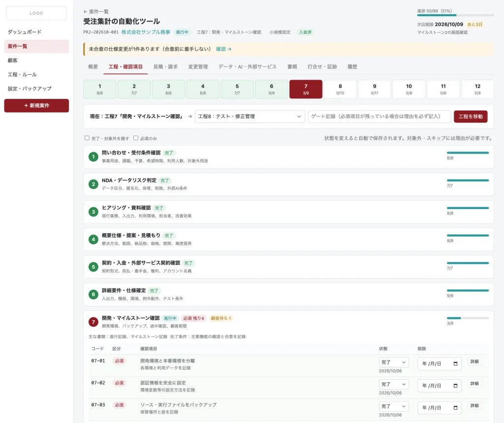Open 詳細 for row 07-01
504x423 pixels.
click(x=474, y=362)
